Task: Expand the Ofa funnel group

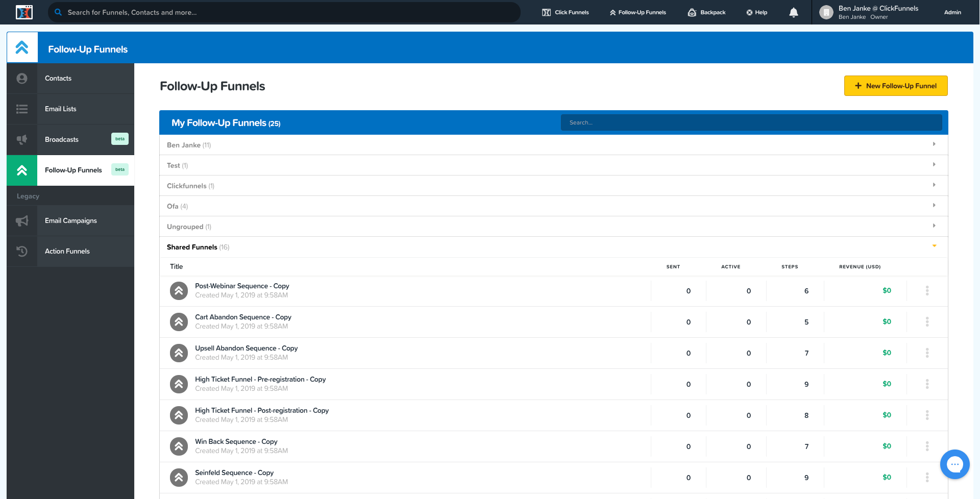Action: pyautogui.click(x=934, y=205)
